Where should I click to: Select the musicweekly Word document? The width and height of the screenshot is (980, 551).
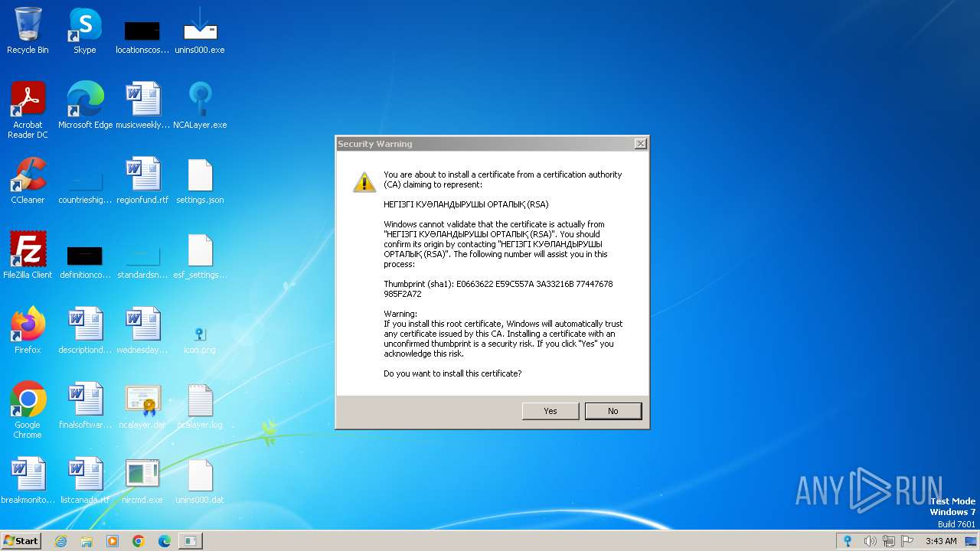[142, 106]
